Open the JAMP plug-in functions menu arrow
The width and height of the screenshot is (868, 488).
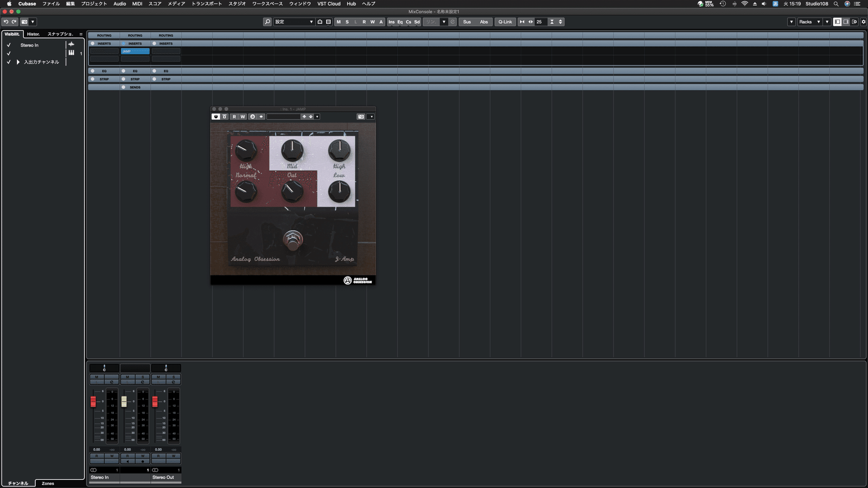click(371, 117)
